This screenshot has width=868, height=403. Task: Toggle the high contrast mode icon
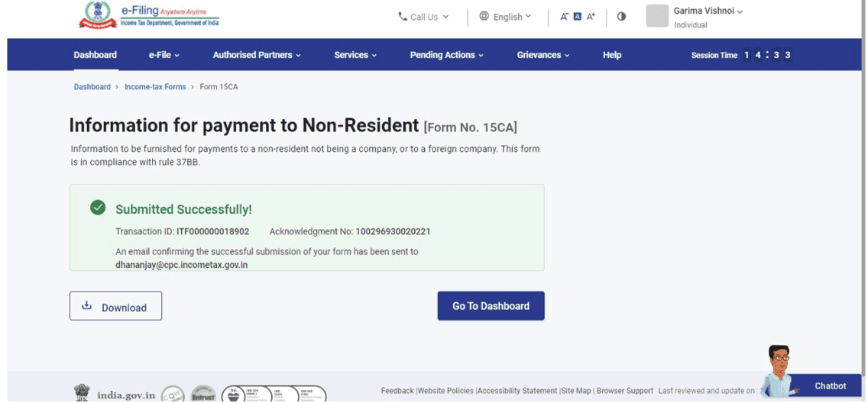click(621, 17)
